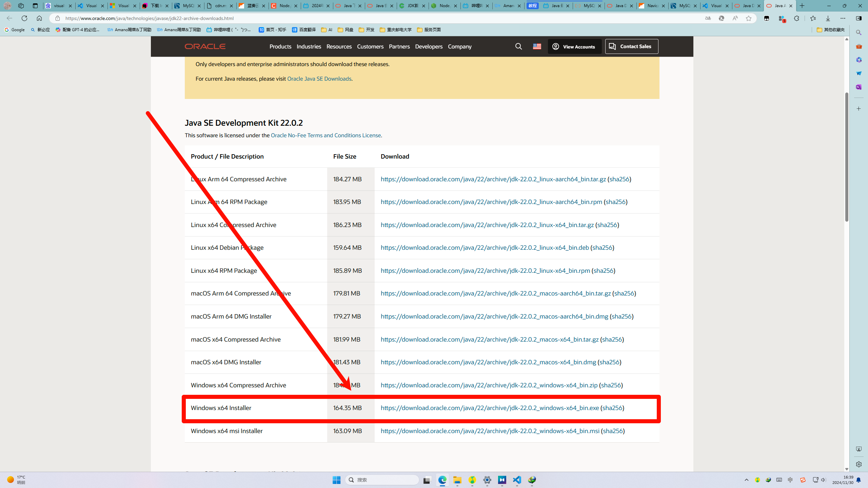Click the browser refresh icon
Screen dimensions: 868x488
pyautogui.click(x=24, y=18)
